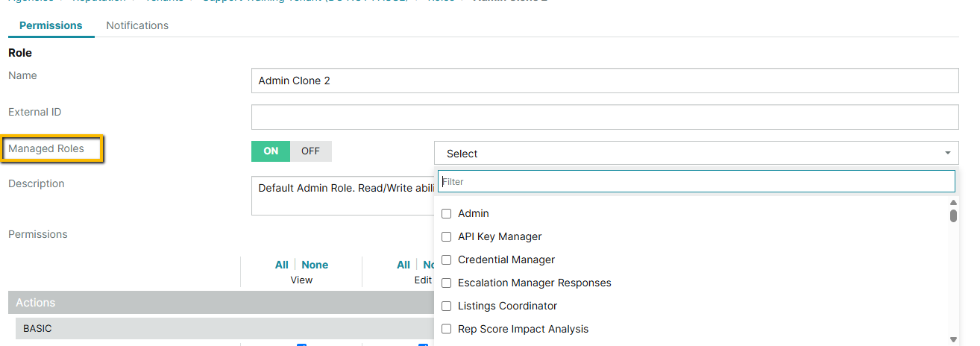Check Escalation Manager Responses checkbox
Screen dimensions: 980x346
[447, 283]
